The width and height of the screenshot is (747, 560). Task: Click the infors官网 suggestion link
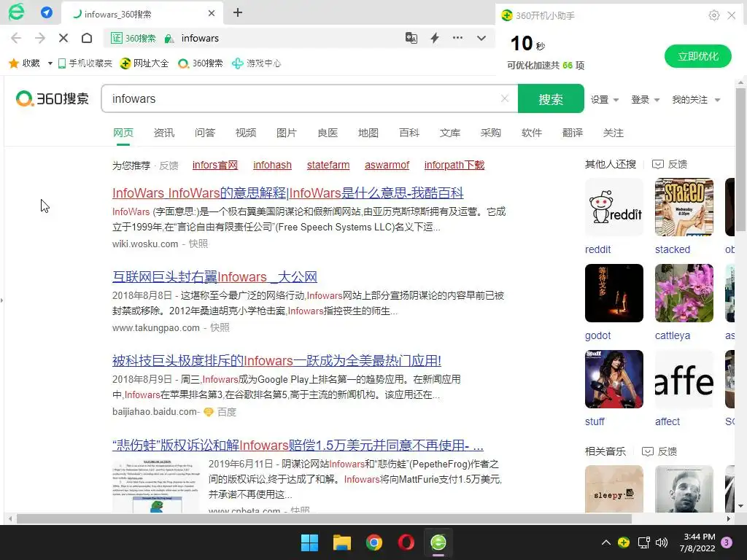215,165
